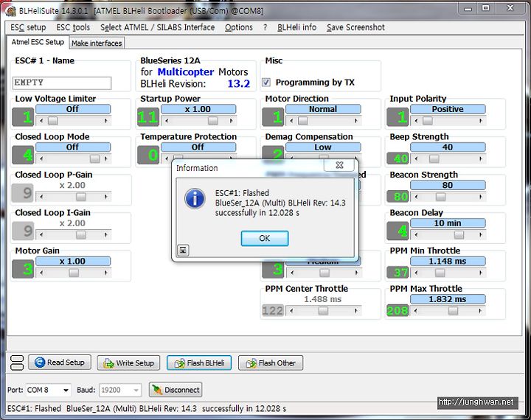Click Input Polarity right arrow
Viewport: 531px width, 420px height.
click(x=481, y=121)
